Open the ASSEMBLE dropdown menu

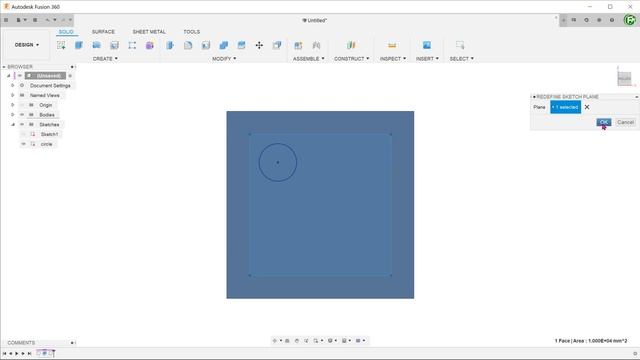(309, 59)
